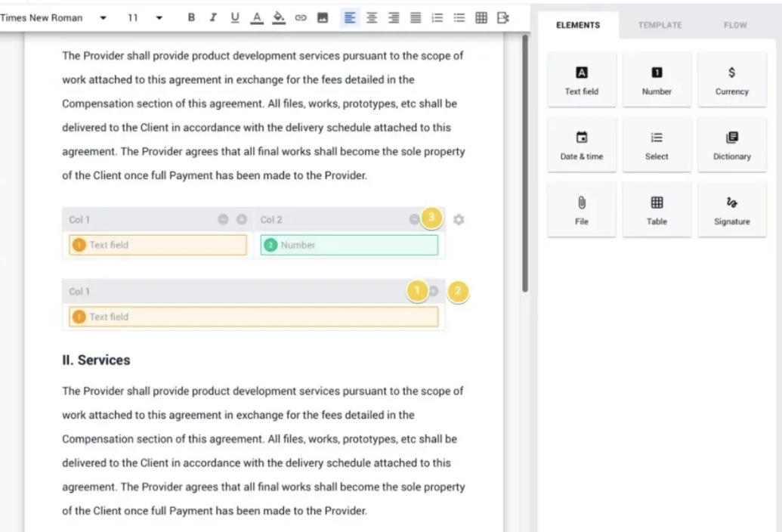Insert a bulleted list
Image resolution: width=782 pixels, height=532 pixels.
[x=459, y=17]
